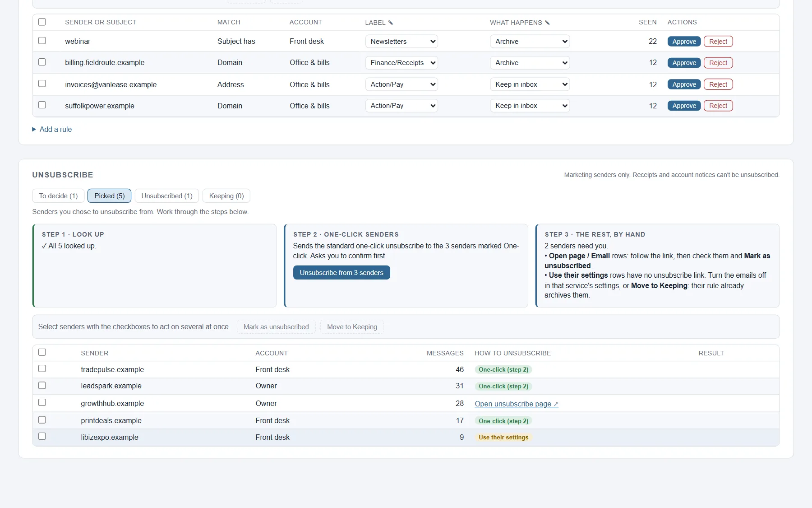
Task: Reject the webinar rule
Action: point(718,42)
